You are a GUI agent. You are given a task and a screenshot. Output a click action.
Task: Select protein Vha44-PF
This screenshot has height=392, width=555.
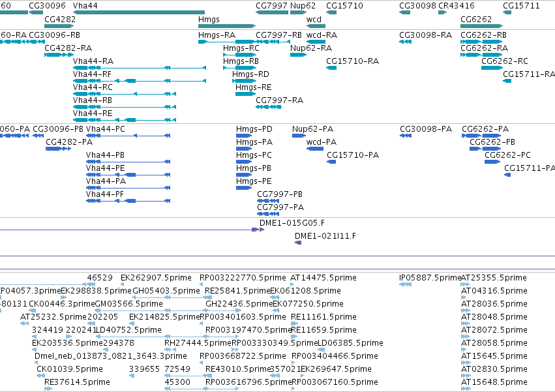[128, 201]
